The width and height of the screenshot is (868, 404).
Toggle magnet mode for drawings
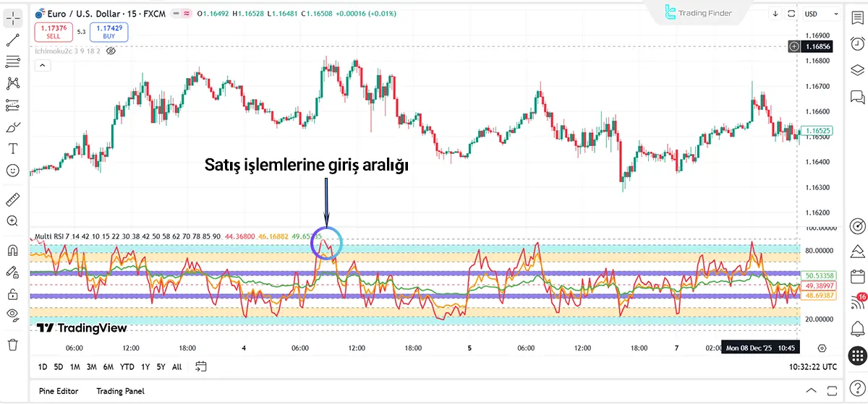(x=12, y=250)
